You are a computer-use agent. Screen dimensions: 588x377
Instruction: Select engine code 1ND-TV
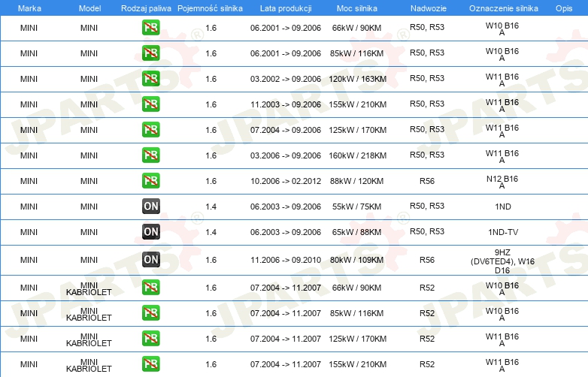(503, 232)
